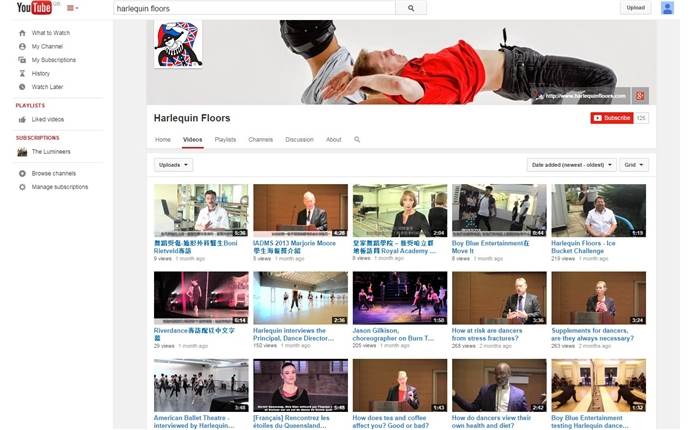Open American Ballet Theatre video thumbnail
The width and height of the screenshot is (692, 430).
(x=201, y=385)
